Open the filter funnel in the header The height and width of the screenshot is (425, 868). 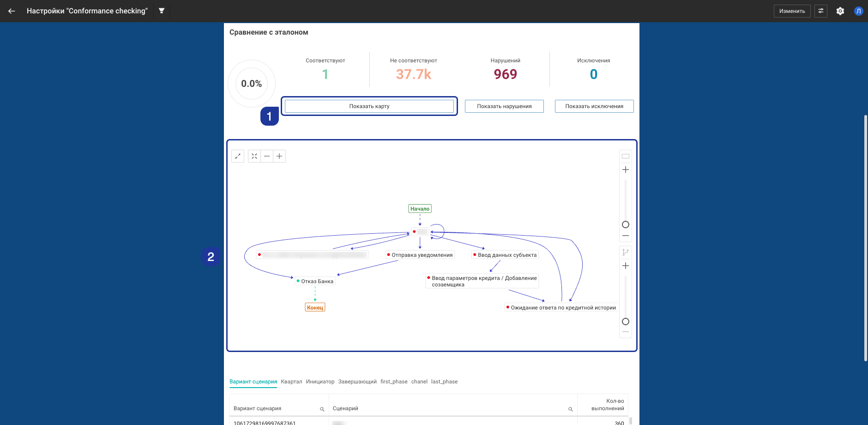coord(162,11)
